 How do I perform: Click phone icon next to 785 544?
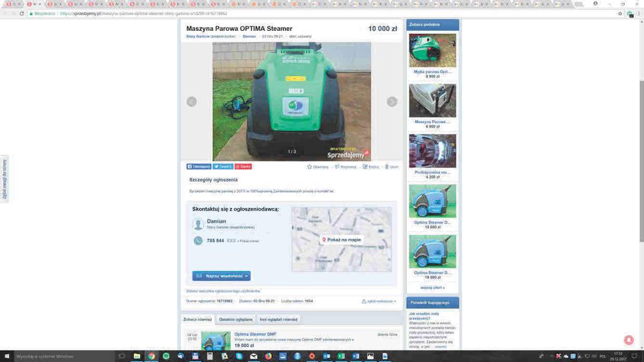coord(198,241)
